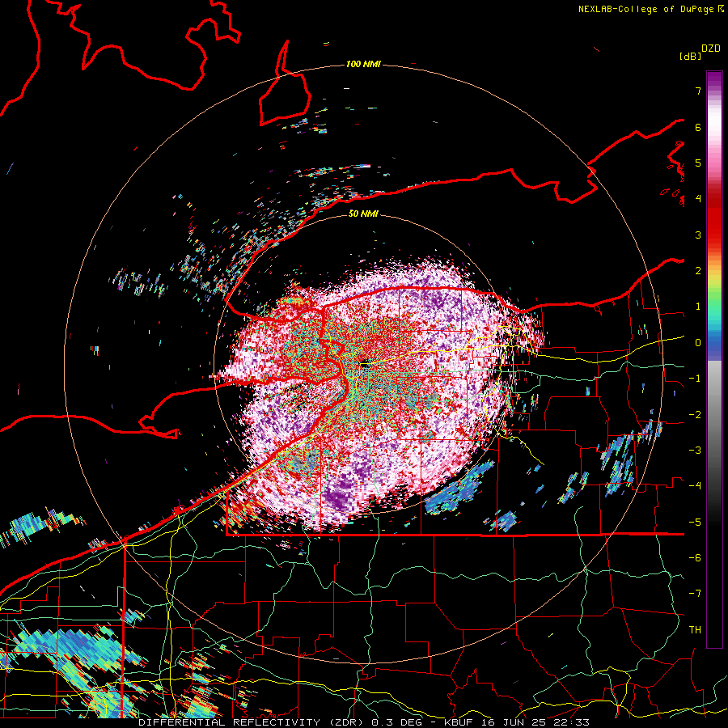
Task: Select the positive 6 dB scale value
Action: click(x=698, y=127)
